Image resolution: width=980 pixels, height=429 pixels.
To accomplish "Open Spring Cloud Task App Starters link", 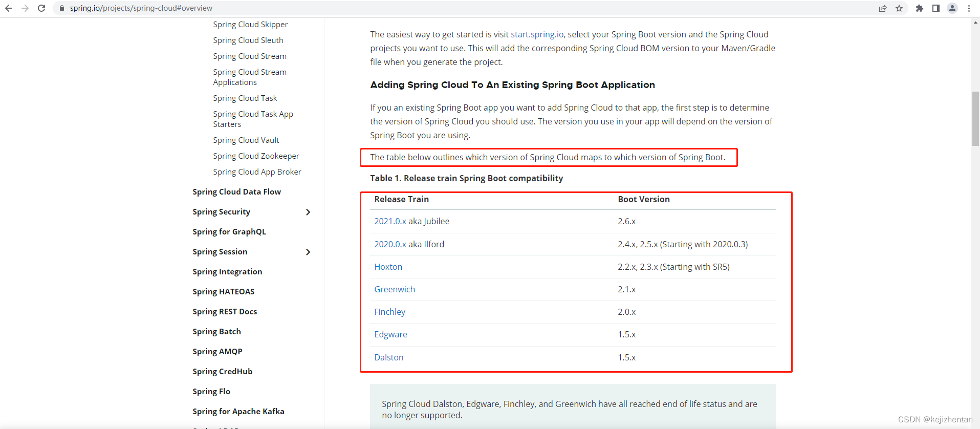I will coord(253,119).
